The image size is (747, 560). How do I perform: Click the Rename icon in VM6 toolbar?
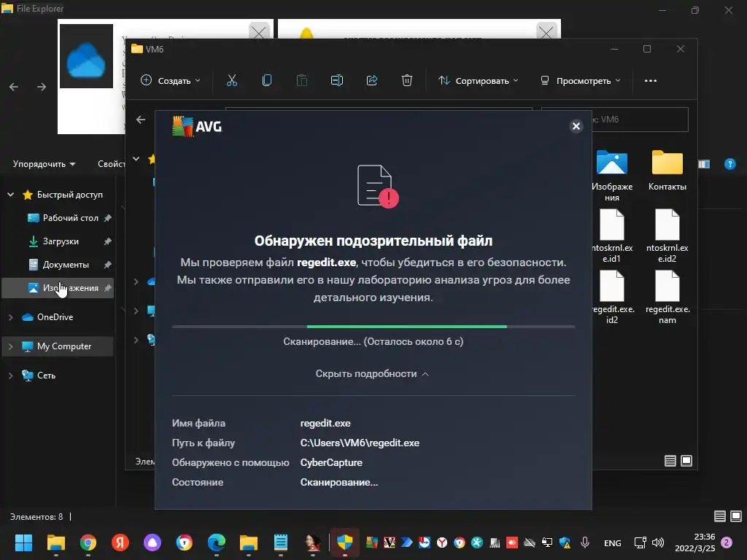(x=337, y=80)
